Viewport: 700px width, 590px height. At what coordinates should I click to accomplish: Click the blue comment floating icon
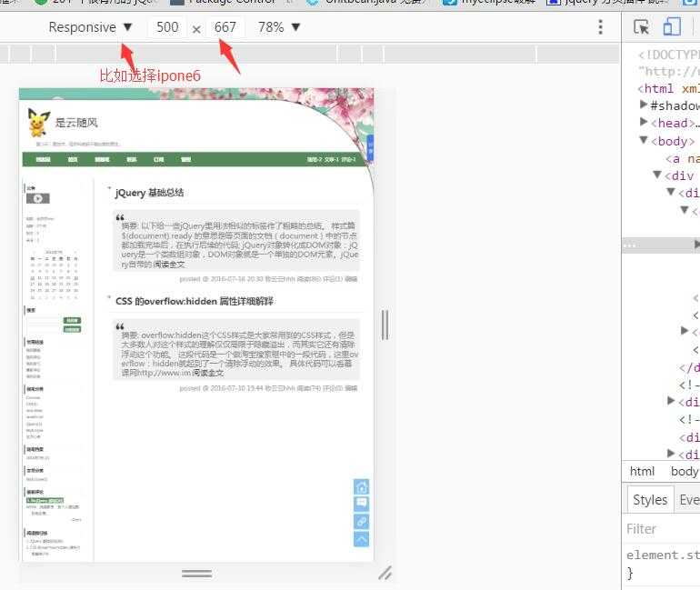click(x=361, y=504)
